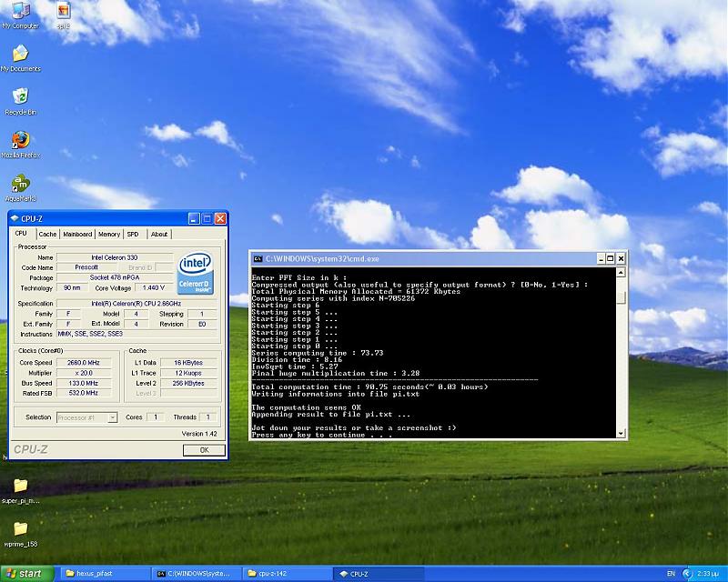Click the L1 Trace value '12 Kuops'

click(188, 373)
